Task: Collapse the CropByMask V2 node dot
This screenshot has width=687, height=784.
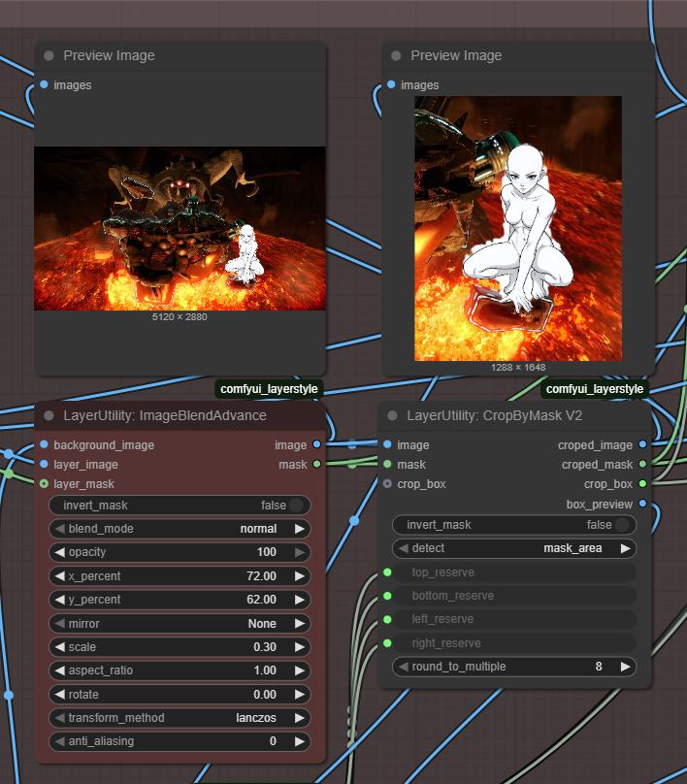Action: [x=392, y=415]
